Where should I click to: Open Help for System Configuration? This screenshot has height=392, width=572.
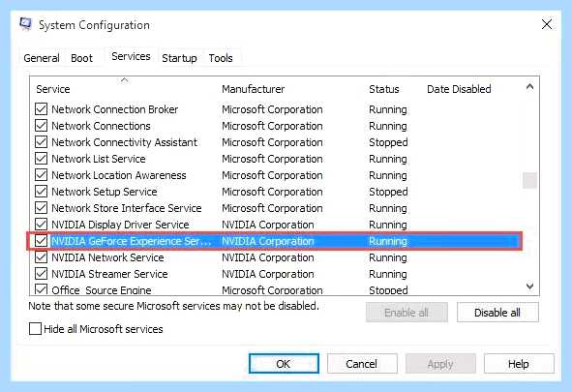(x=519, y=364)
